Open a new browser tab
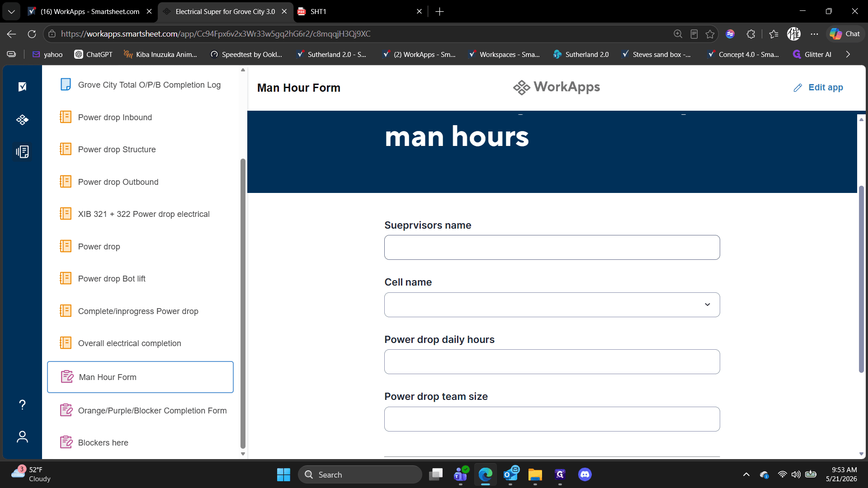Image resolution: width=868 pixels, height=488 pixels. (439, 12)
